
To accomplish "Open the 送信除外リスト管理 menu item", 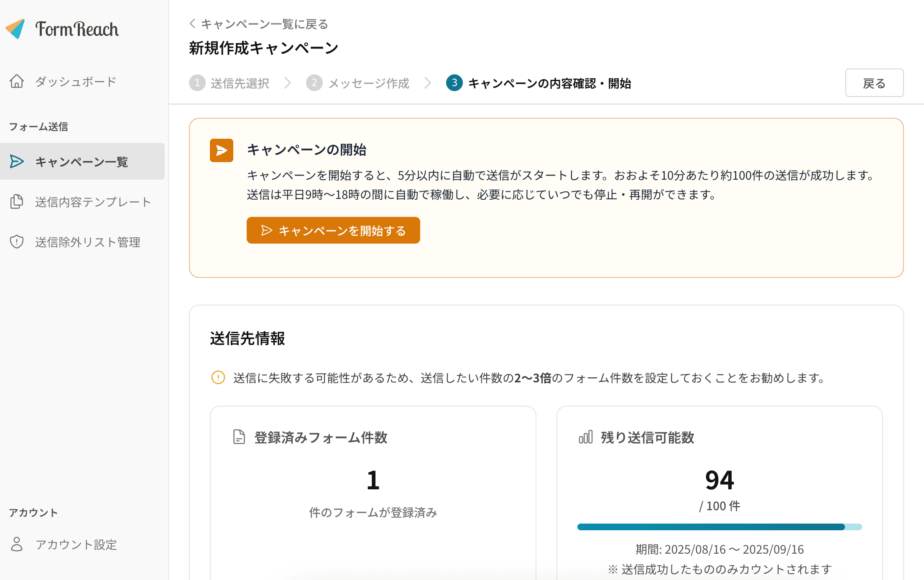I will point(88,242).
